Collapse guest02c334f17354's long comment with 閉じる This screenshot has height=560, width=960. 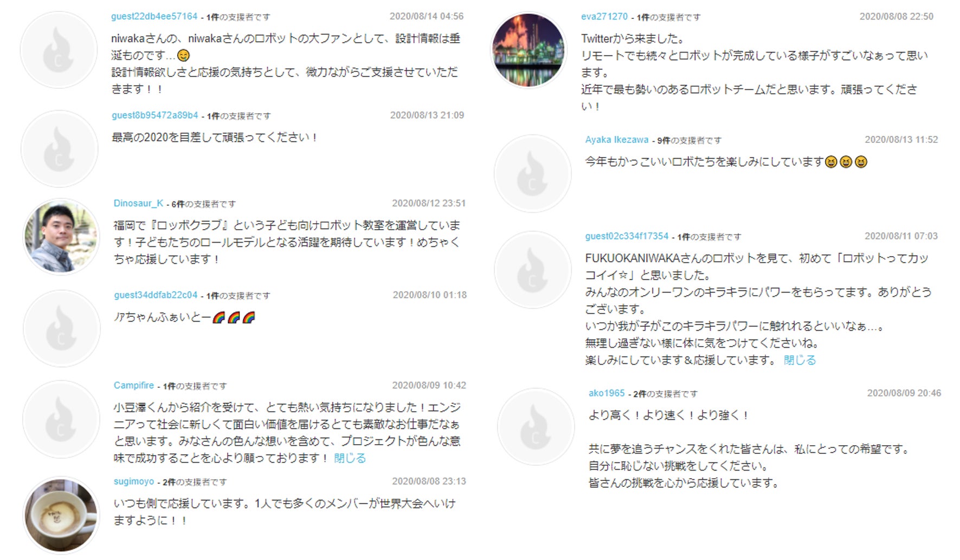(x=800, y=360)
